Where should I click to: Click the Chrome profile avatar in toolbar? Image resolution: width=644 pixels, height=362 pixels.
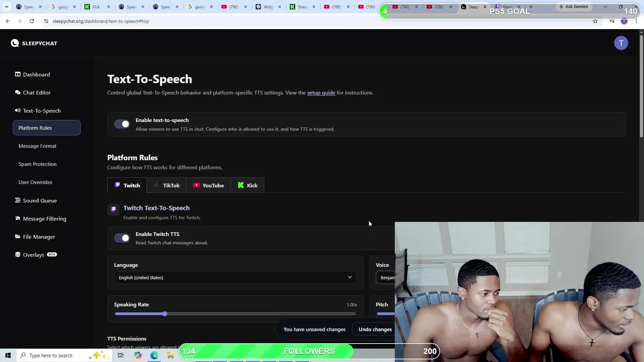[x=624, y=21]
